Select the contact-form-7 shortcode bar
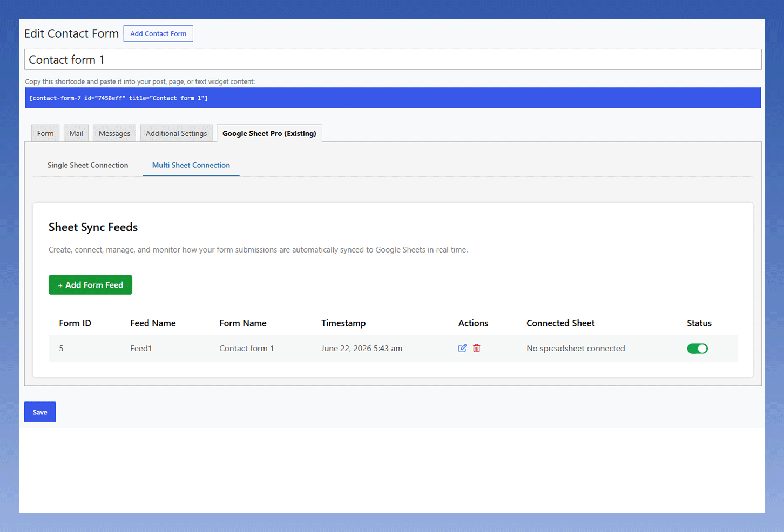The height and width of the screenshot is (532, 784). [393, 98]
